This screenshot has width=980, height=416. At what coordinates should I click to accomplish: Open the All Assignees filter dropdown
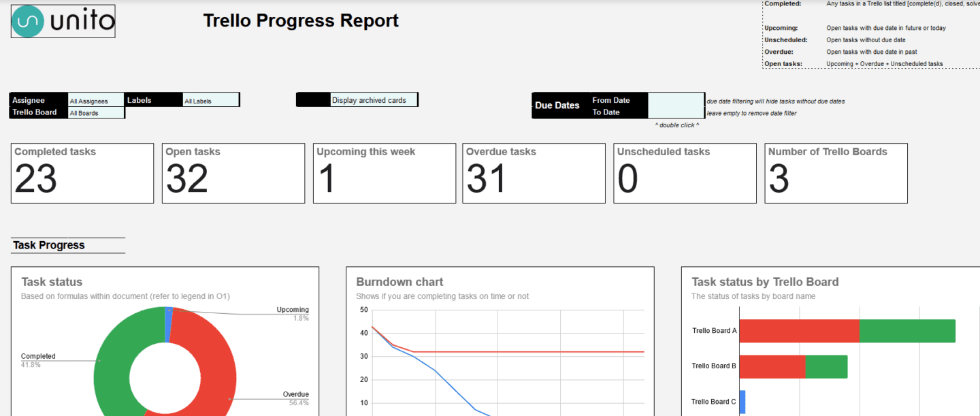[x=95, y=99]
